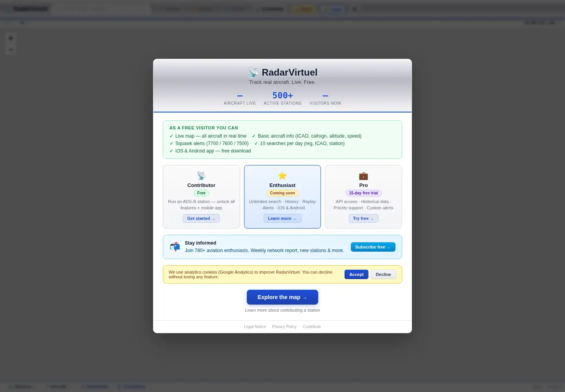Start the Pro plan with Try free

point(363,218)
